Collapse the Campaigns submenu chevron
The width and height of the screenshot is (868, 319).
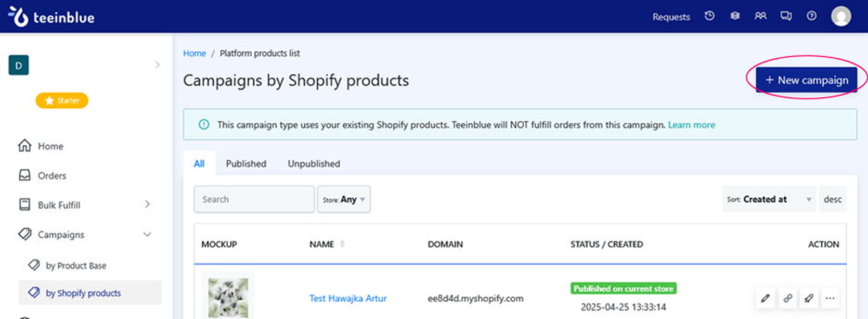pos(147,235)
